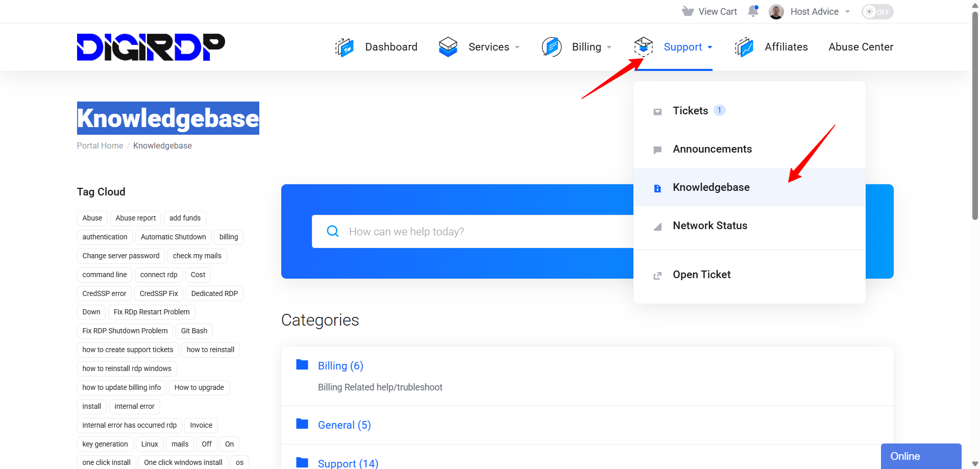Click the Support box icon
The image size is (980, 469).
[x=643, y=47]
